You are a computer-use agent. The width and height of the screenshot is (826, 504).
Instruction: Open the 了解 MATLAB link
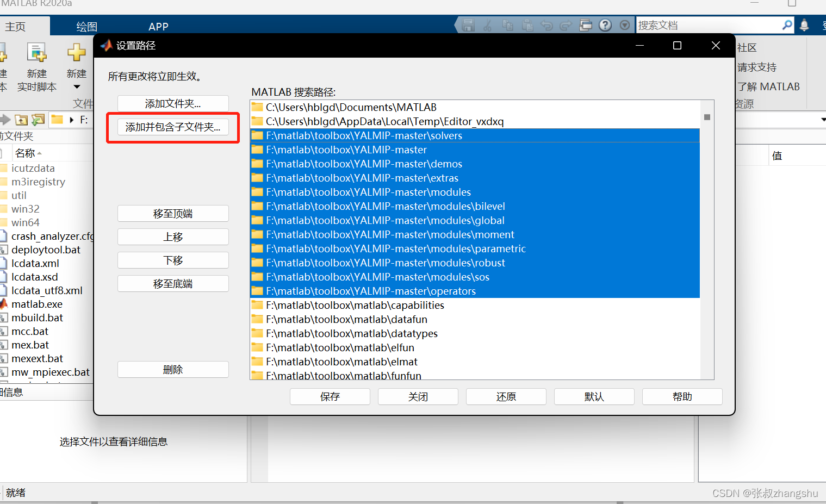click(768, 87)
